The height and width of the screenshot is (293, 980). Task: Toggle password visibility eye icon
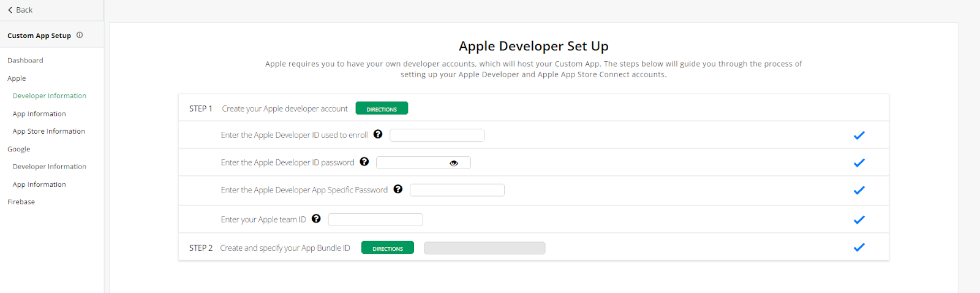coord(454,163)
